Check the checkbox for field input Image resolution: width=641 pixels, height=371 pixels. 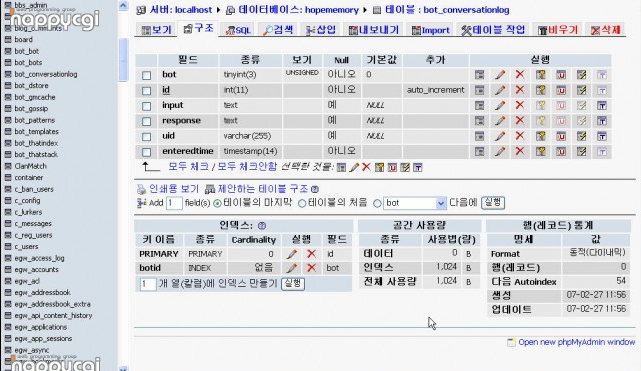point(146,106)
